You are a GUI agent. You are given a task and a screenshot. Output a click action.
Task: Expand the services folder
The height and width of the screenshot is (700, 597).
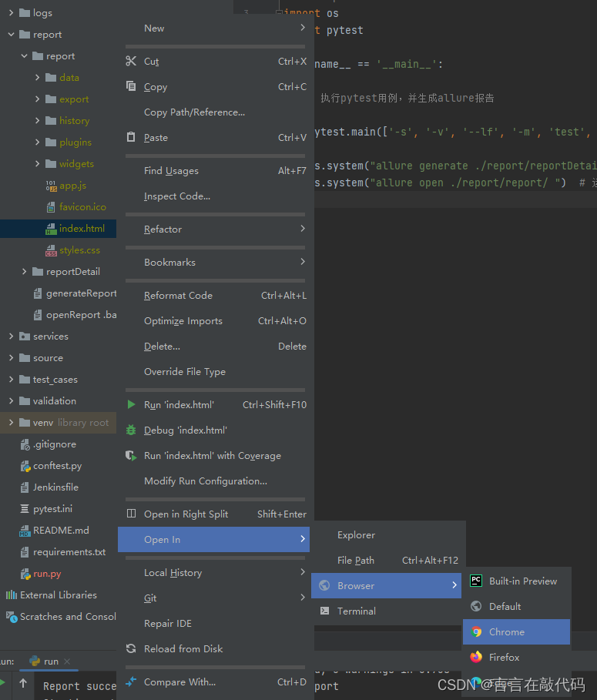point(11,337)
